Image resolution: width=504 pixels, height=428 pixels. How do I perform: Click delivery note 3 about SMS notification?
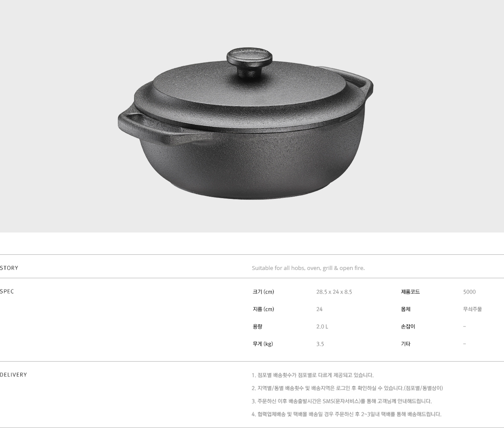(x=342, y=401)
